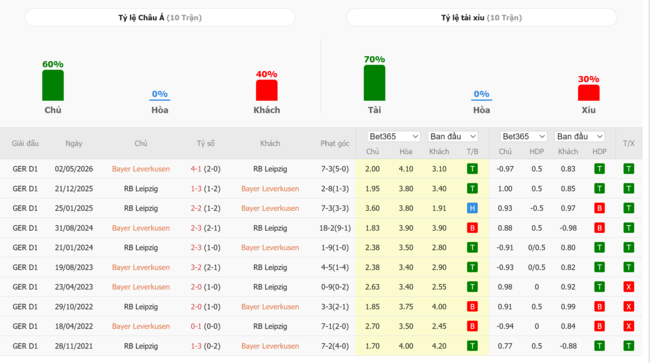
Task: Expand the second Ban đầu dropdown near T/X
Action: (x=580, y=136)
